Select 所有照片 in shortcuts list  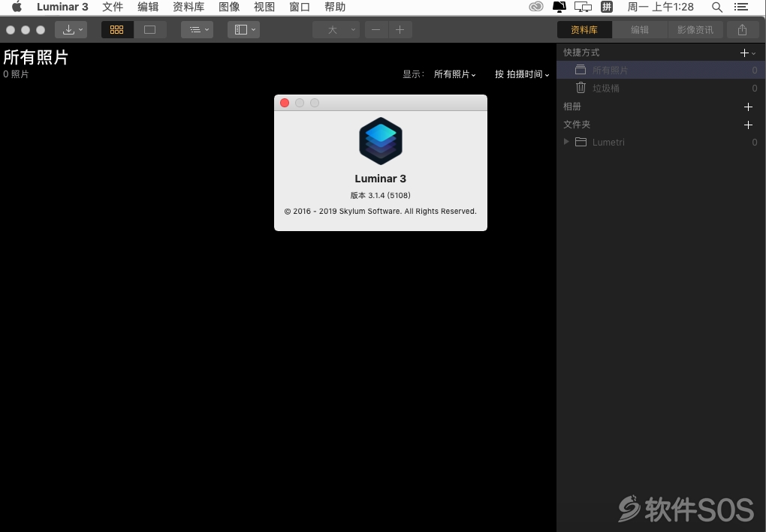661,70
